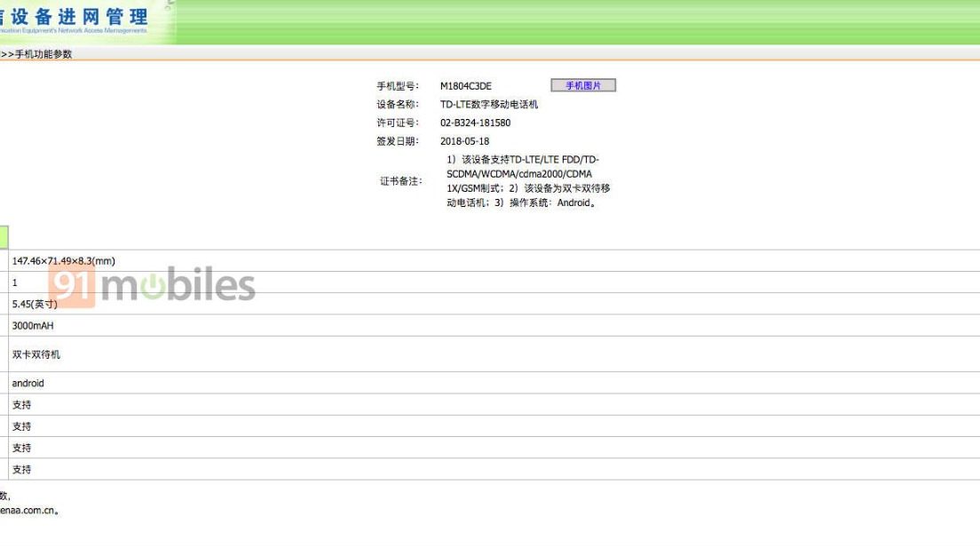Click the 91mobiles watermark logo
Viewport: 980px width, 548px height.
152,286
